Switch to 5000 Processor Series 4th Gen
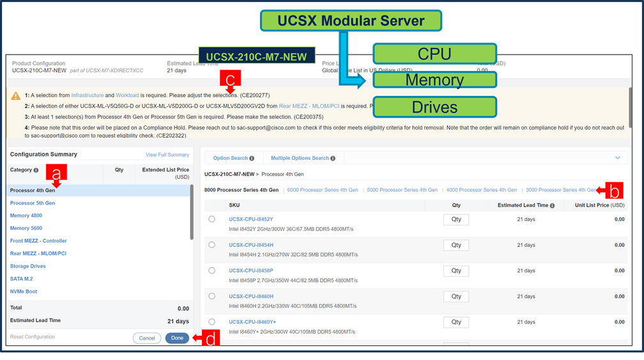The width and height of the screenshot is (644, 360). coord(402,190)
